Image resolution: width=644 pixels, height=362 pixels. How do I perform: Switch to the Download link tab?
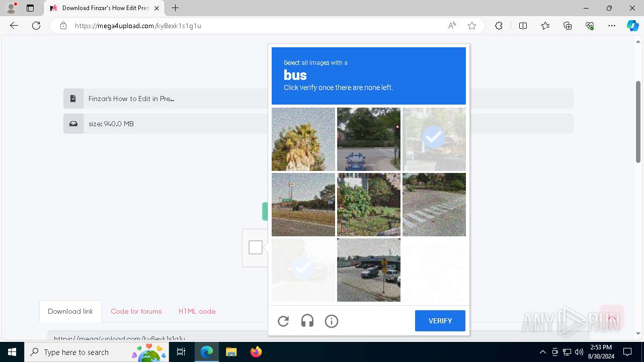click(70, 311)
